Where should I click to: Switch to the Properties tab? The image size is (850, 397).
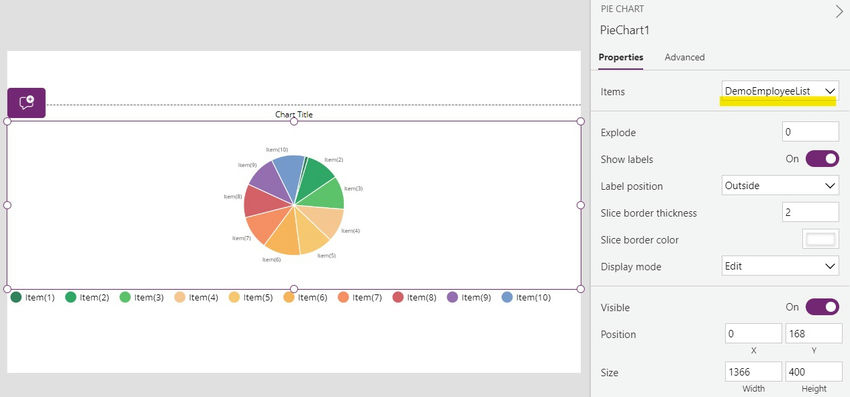pyautogui.click(x=621, y=57)
